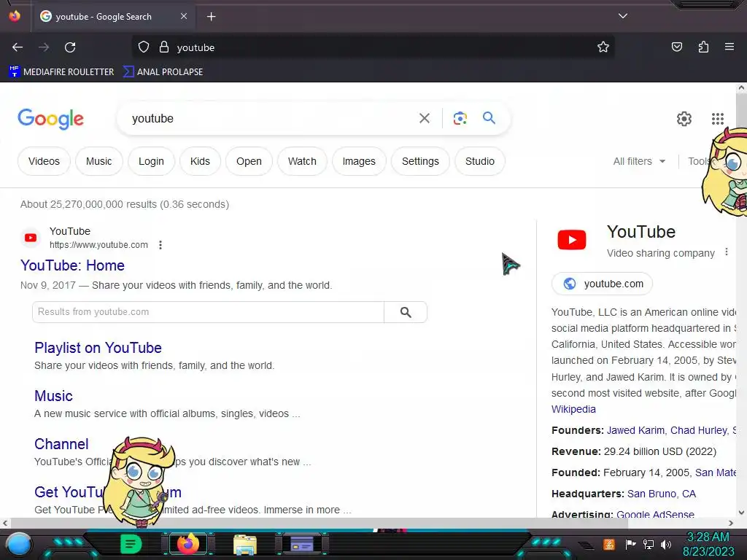The height and width of the screenshot is (560, 747).
Task: Open a new tab with plus button
Action: [211, 17]
